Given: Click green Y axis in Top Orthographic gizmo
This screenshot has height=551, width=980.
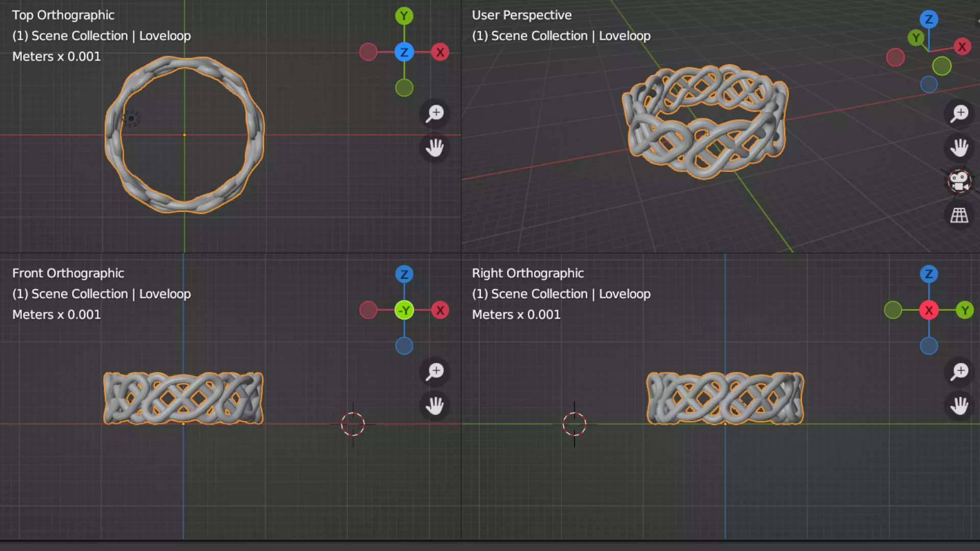Looking at the screenshot, I should pyautogui.click(x=404, y=16).
